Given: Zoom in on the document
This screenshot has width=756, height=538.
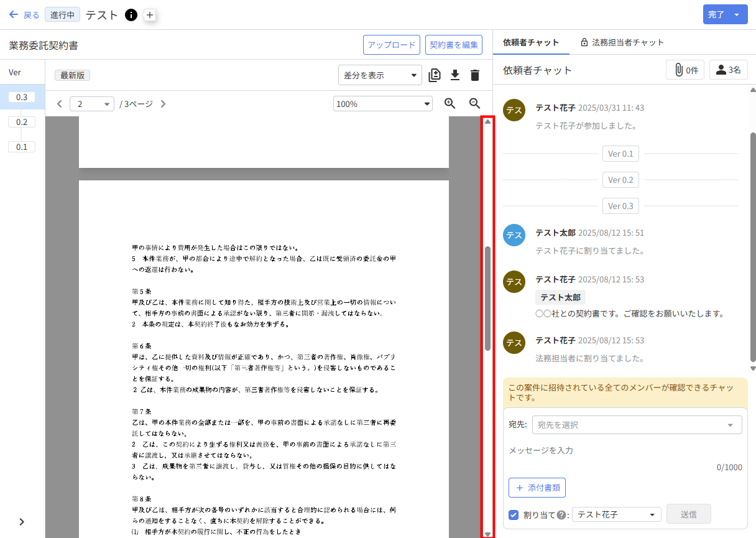Looking at the screenshot, I should pos(450,104).
